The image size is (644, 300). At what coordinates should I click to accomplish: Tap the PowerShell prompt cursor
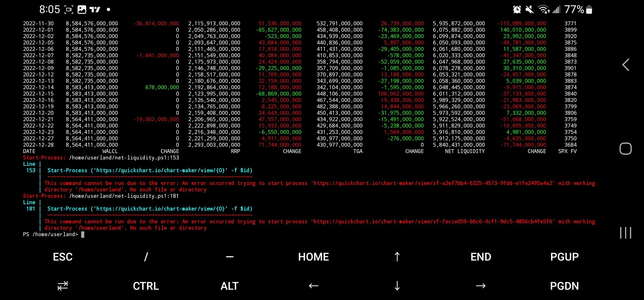[83, 234]
